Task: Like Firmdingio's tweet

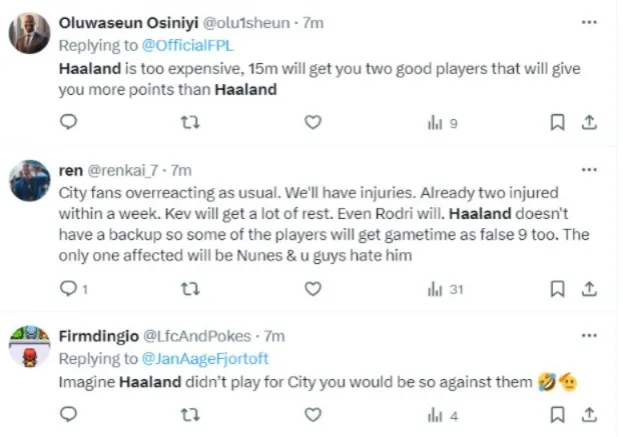Action: pos(312,413)
